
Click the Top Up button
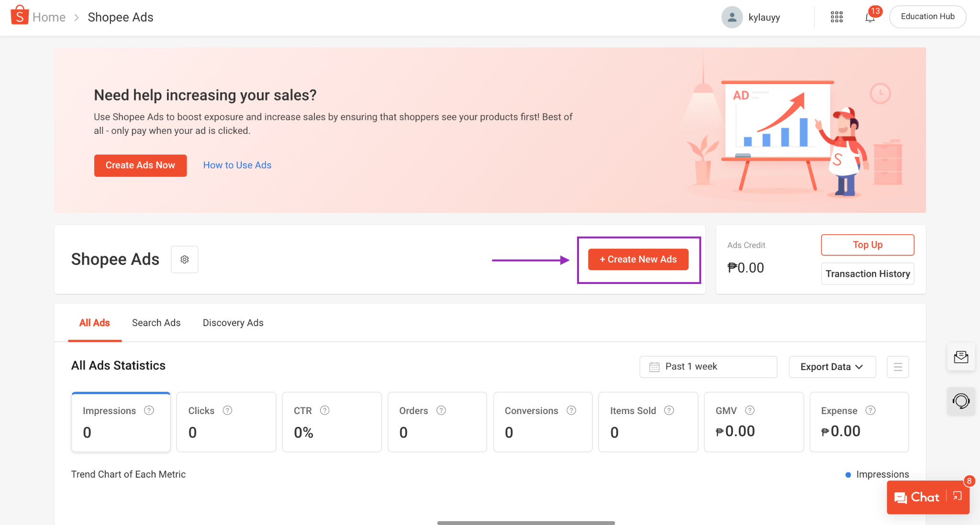868,245
